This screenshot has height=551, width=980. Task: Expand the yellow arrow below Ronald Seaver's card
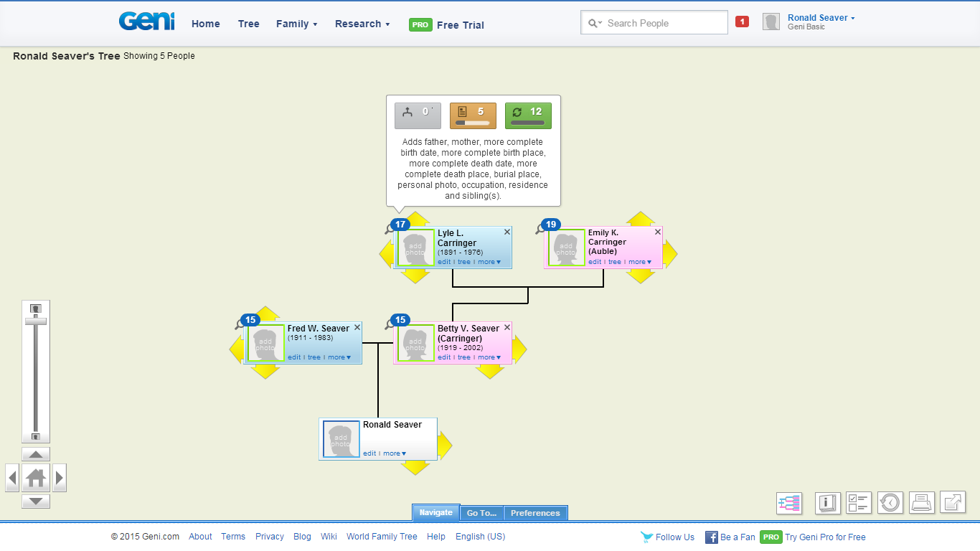click(415, 468)
